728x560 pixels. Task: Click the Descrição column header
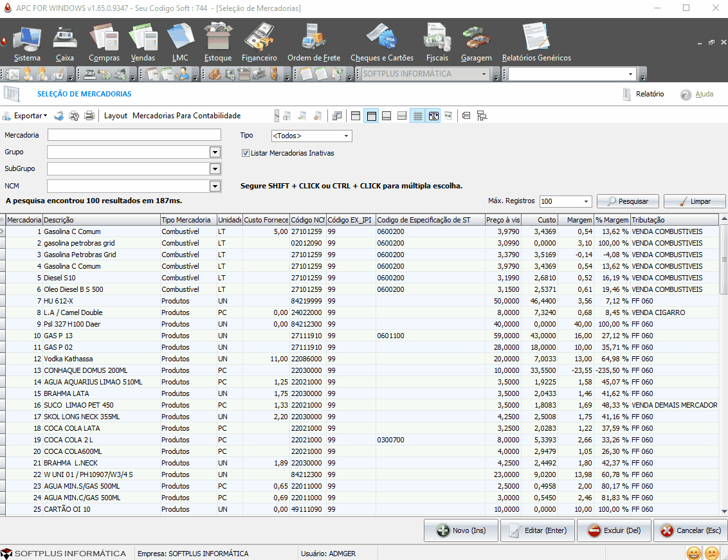click(101, 220)
